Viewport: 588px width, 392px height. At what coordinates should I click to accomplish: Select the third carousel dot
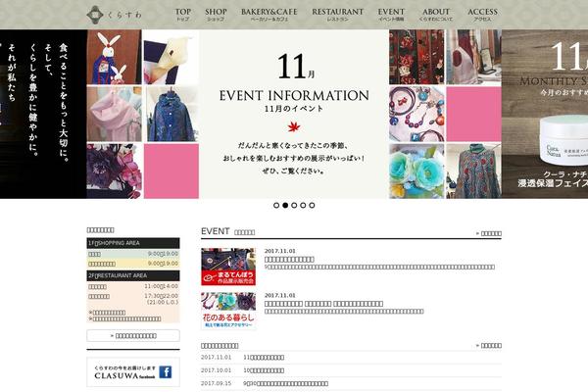[x=294, y=205]
